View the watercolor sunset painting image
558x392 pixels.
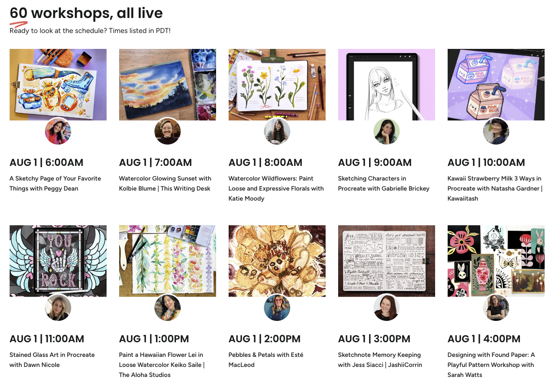[168, 84]
